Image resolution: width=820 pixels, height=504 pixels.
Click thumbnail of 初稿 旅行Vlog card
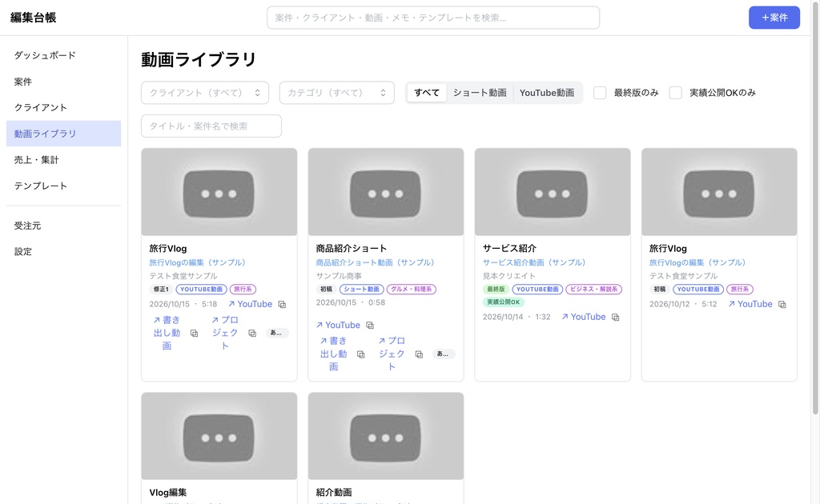coord(719,192)
